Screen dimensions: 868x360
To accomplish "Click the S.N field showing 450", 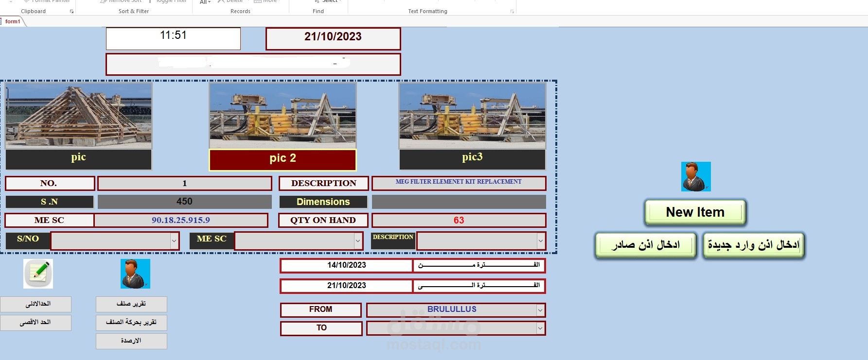I will click(185, 202).
